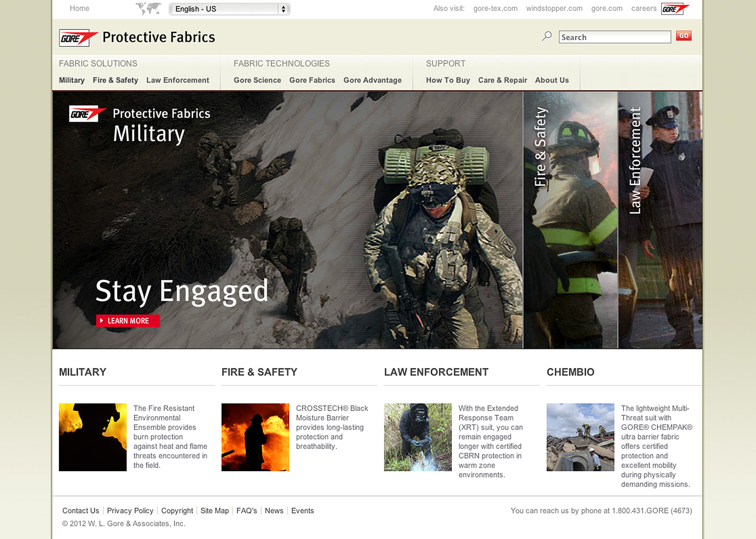Select the Gore Advantage menu item
Image resolution: width=756 pixels, height=539 pixels.
[x=373, y=80]
